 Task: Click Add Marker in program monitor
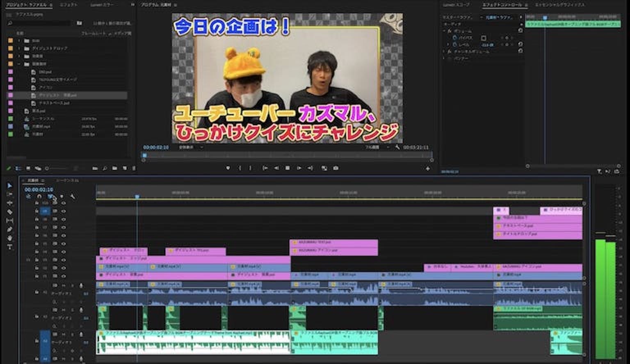pyautogui.click(x=228, y=168)
